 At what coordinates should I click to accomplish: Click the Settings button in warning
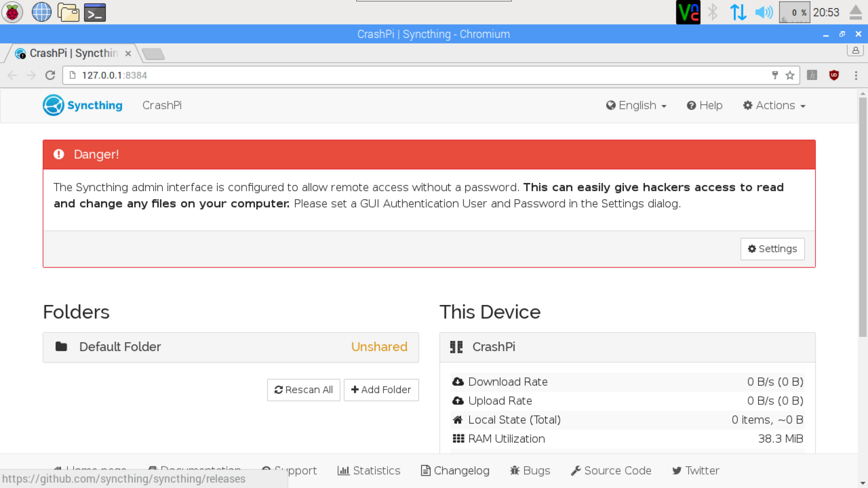coord(772,249)
